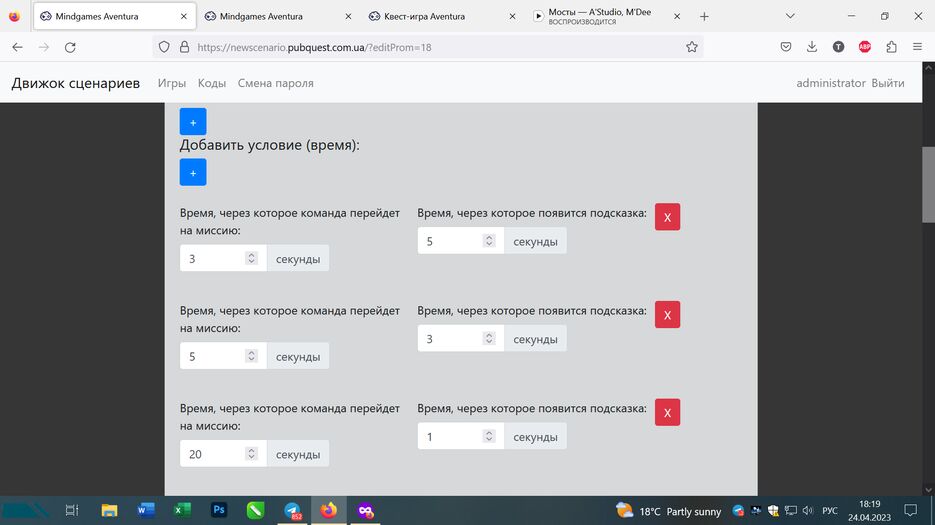The width and height of the screenshot is (935, 525).
Task: Open Excel from the taskbar
Action: coord(182,510)
